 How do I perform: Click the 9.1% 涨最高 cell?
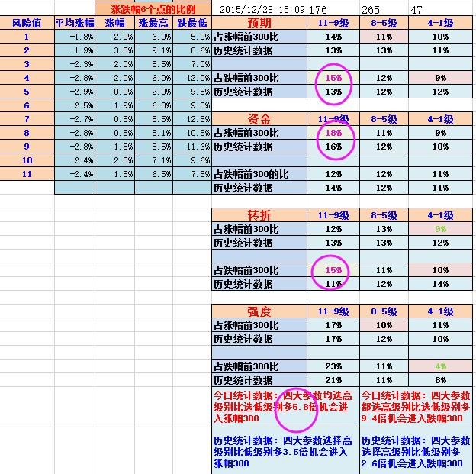click(x=153, y=50)
